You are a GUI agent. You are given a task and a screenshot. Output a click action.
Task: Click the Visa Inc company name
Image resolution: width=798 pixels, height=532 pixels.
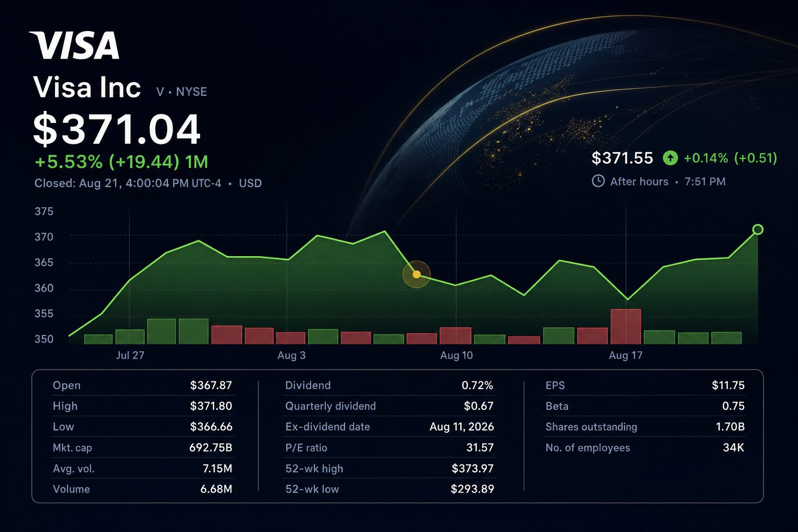[x=87, y=87]
